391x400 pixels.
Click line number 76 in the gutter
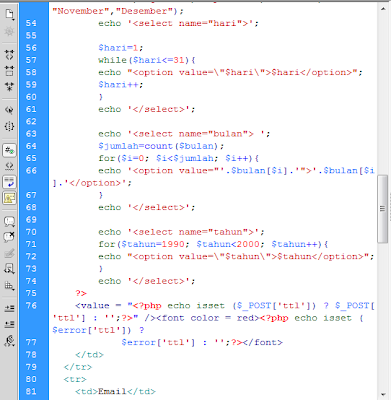[x=31, y=306]
